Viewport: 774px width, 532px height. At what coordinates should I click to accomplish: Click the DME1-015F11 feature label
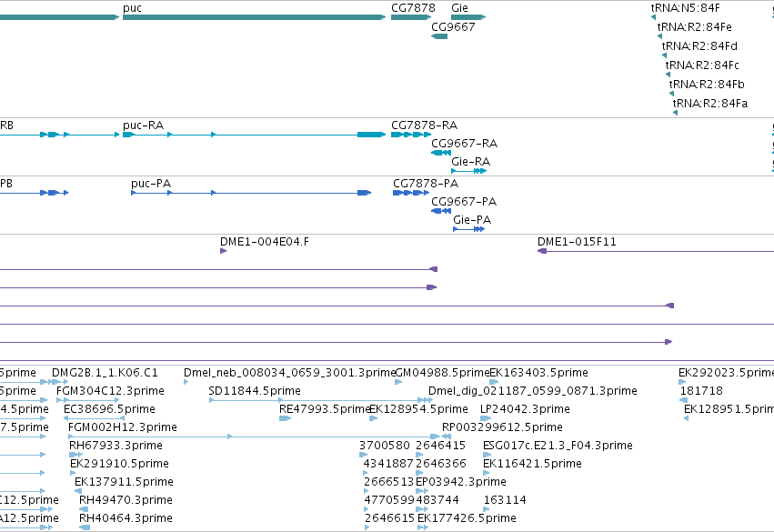(577, 242)
